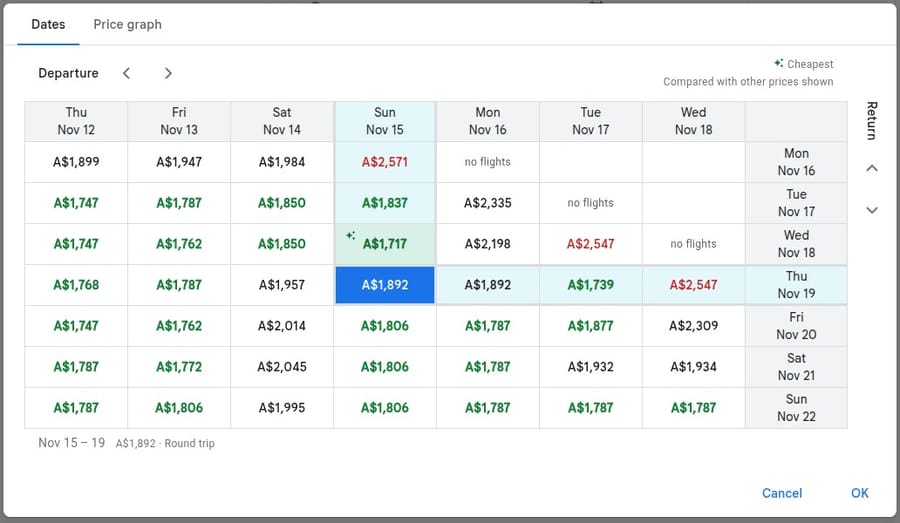
Task: Click the highlighted blue A$1,892 cell
Action: pyautogui.click(x=385, y=285)
